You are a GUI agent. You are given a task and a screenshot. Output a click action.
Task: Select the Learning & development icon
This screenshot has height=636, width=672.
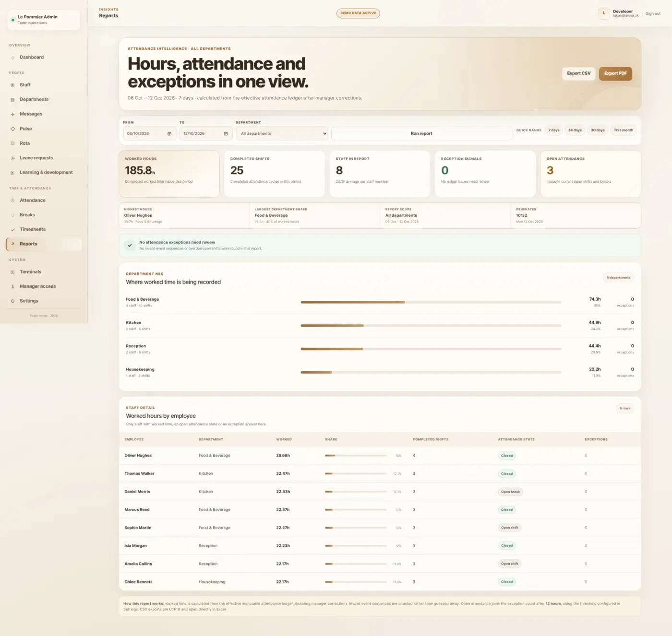click(x=12, y=173)
